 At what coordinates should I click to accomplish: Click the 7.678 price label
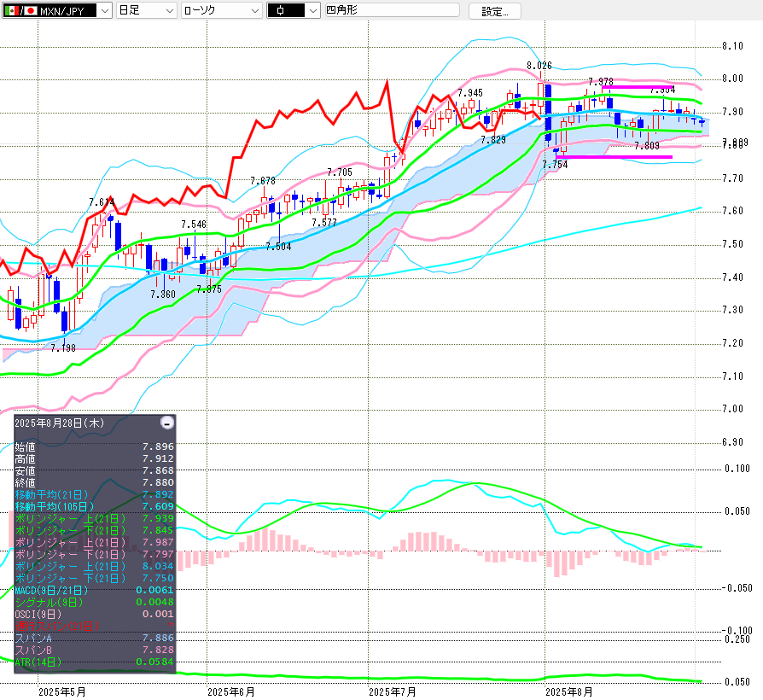(263, 181)
